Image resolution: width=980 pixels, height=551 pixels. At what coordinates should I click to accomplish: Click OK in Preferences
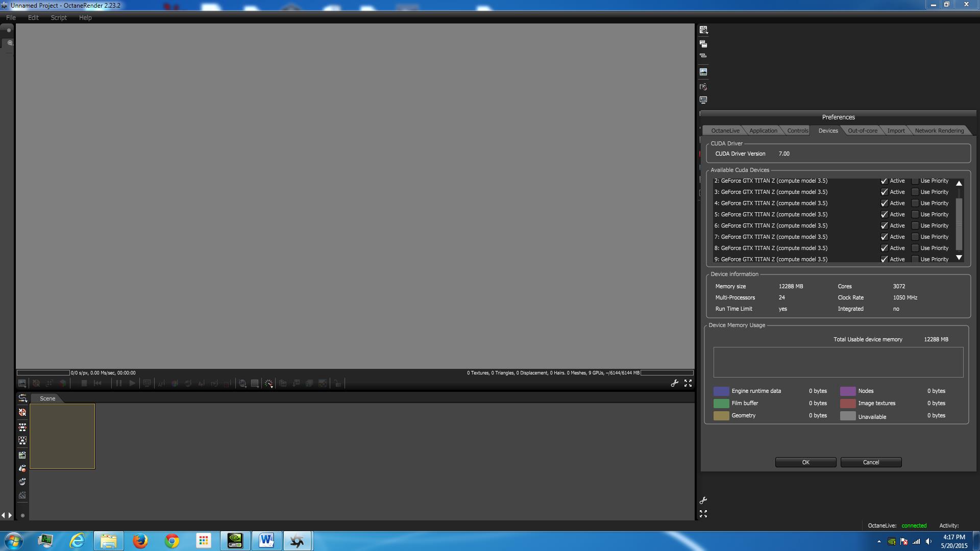pyautogui.click(x=805, y=462)
